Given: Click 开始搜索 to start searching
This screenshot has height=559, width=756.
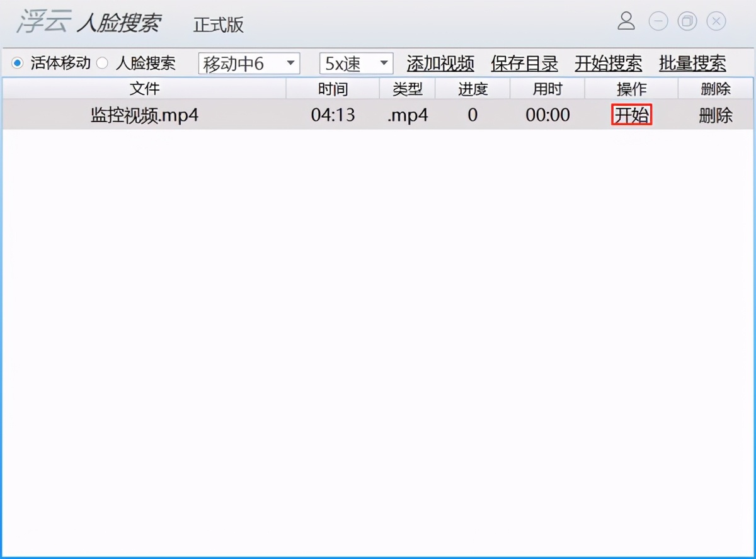Looking at the screenshot, I should pyautogui.click(x=608, y=63).
